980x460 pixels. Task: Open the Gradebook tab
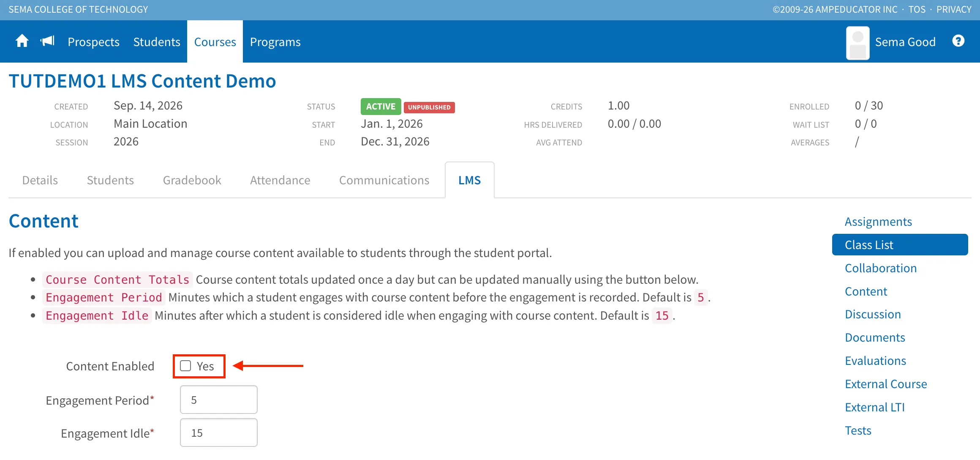pyautogui.click(x=192, y=180)
